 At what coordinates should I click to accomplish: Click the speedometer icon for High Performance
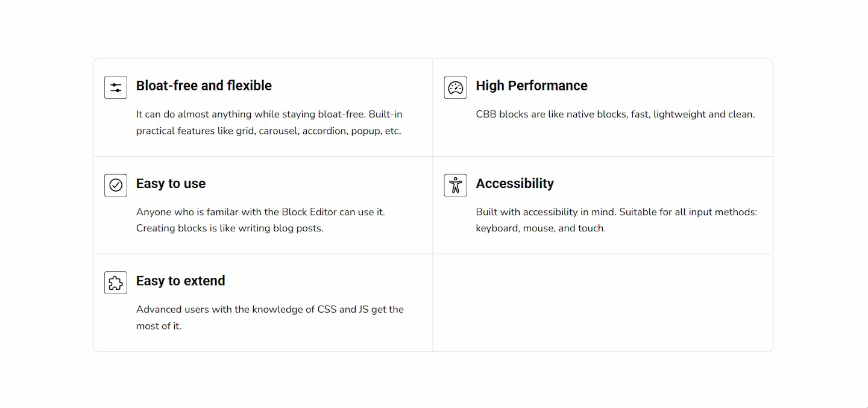(x=455, y=87)
